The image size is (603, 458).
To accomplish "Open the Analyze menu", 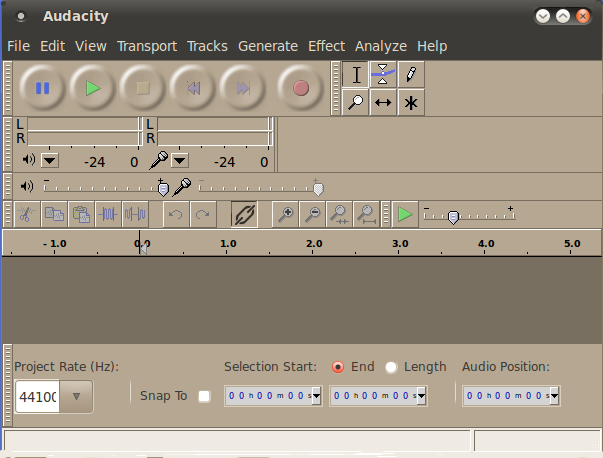I will tap(381, 46).
